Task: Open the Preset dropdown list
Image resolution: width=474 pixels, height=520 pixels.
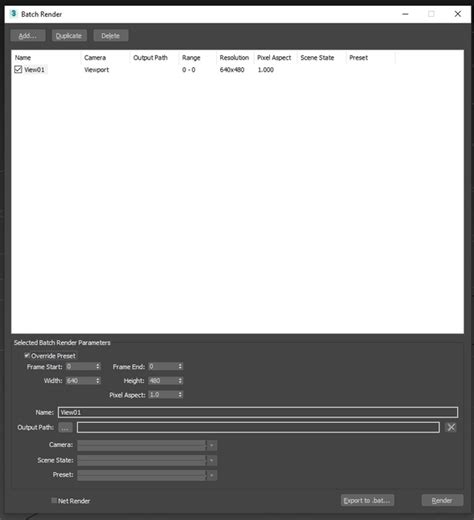Action: pos(147,475)
